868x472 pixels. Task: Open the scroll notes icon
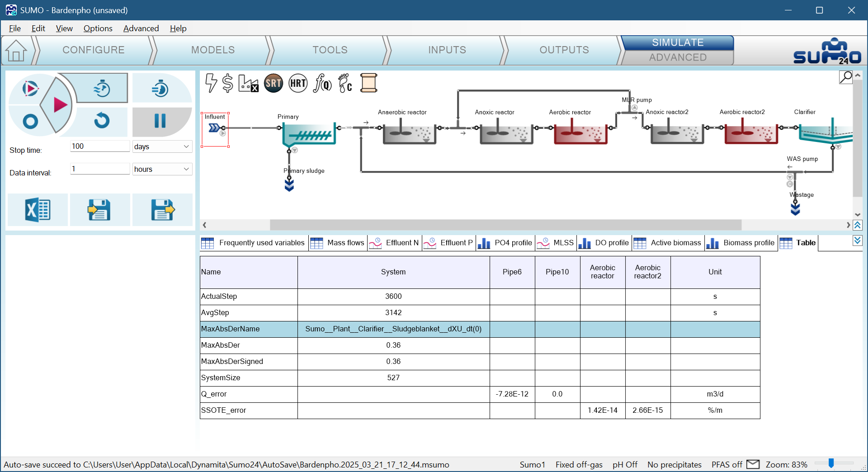368,83
